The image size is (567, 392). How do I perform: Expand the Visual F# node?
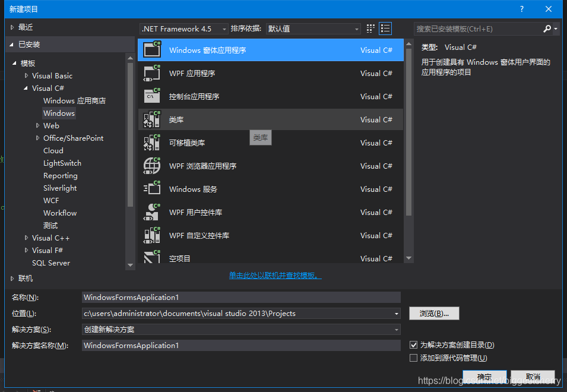(x=26, y=250)
